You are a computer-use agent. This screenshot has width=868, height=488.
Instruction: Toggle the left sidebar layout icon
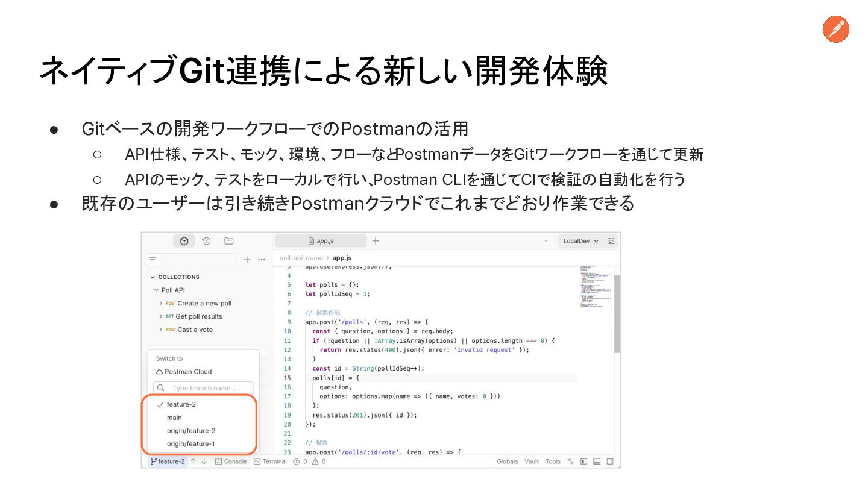(583, 461)
